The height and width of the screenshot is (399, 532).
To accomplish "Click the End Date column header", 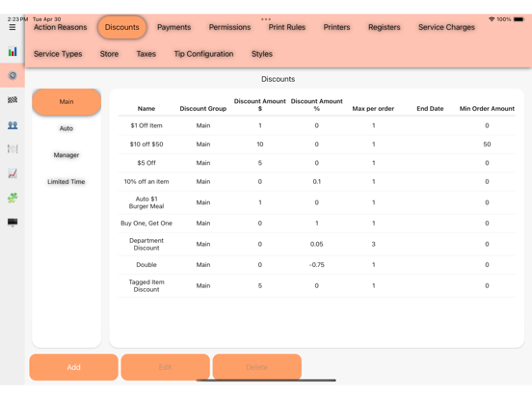I will 430,109.
